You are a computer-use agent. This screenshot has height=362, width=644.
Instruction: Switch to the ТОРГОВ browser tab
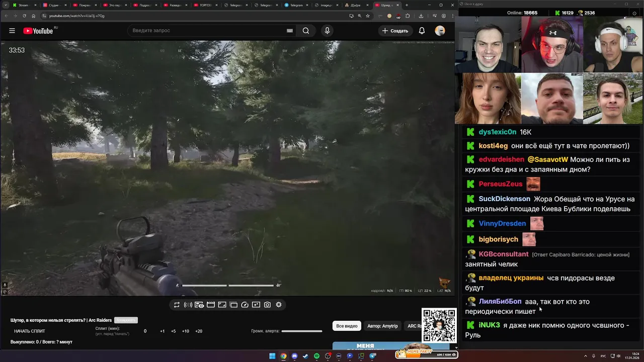point(205,5)
